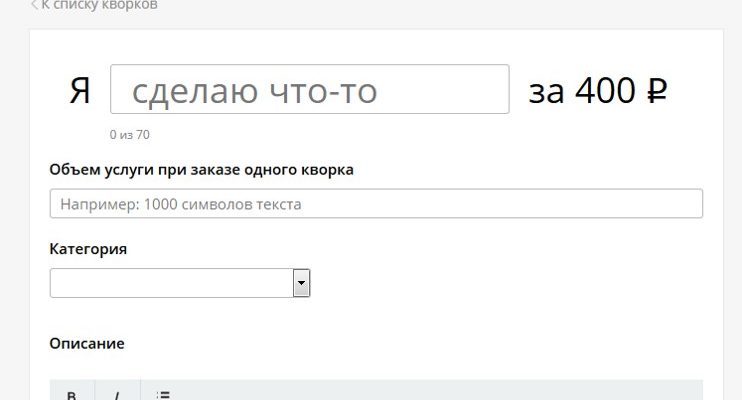
Task: Click the gray page background beside the form
Action: 14,200
